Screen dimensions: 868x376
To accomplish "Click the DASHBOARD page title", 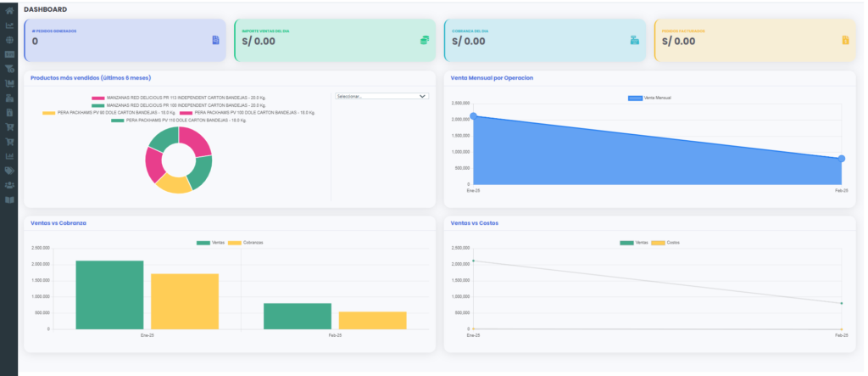I will [x=46, y=9].
